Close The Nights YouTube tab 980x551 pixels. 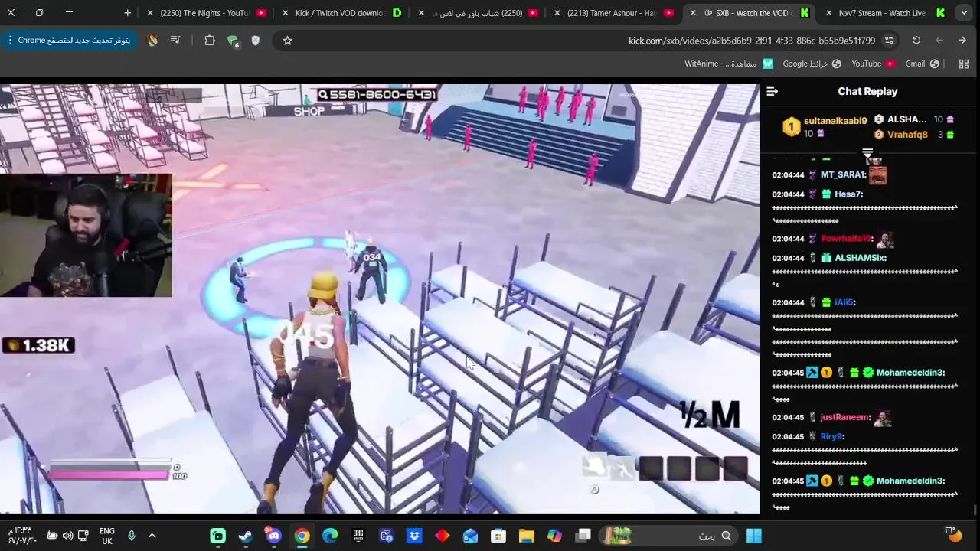click(149, 13)
